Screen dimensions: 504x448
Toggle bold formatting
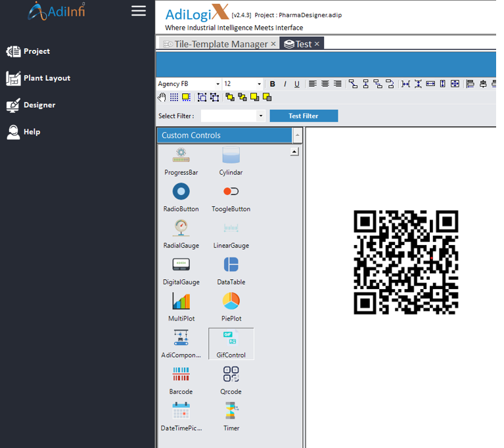click(x=273, y=84)
